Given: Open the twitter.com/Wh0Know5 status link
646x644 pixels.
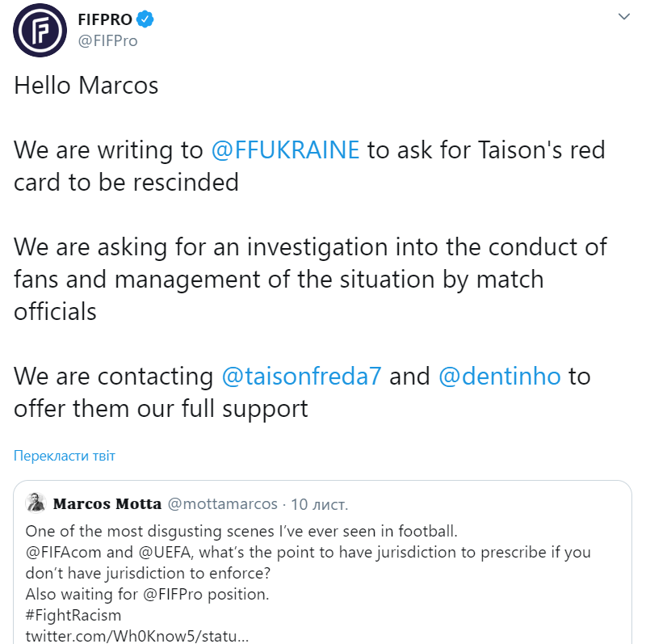Looking at the screenshot, I should 137,636.
